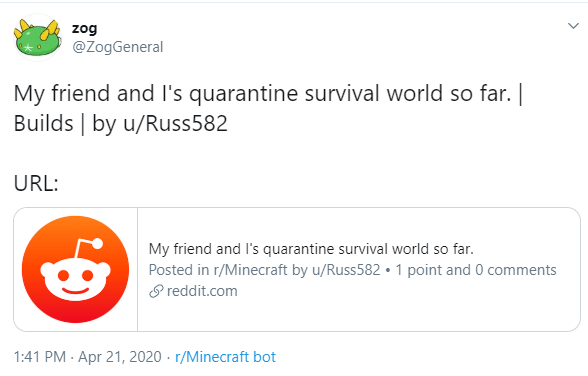Click the Reddit Snoo logo thumbnail
The image size is (588, 376).
(75, 269)
